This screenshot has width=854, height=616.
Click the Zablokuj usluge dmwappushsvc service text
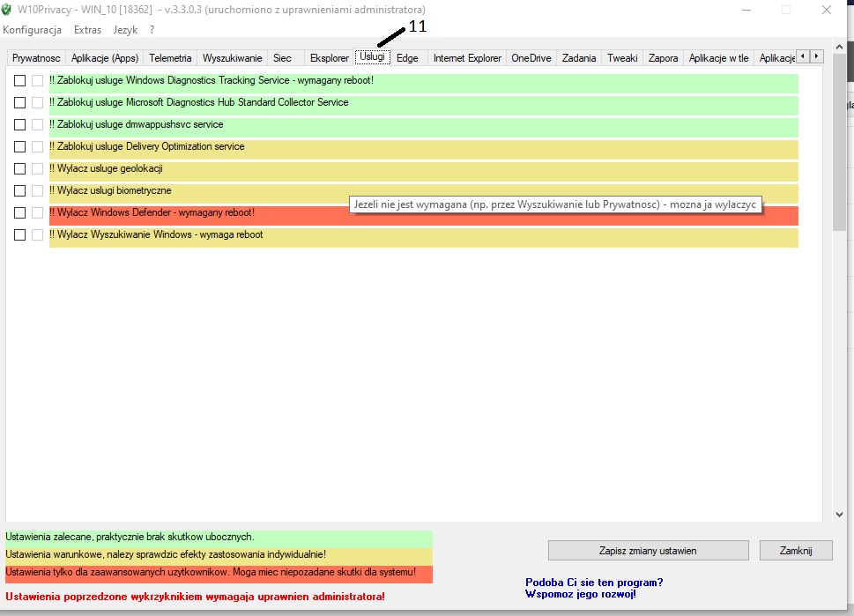[136, 125]
